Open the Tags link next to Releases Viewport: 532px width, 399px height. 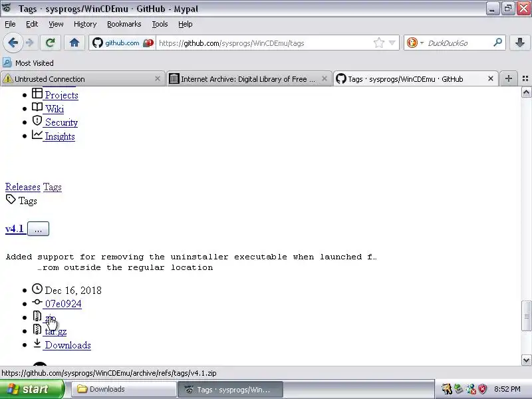coord(53,187)
